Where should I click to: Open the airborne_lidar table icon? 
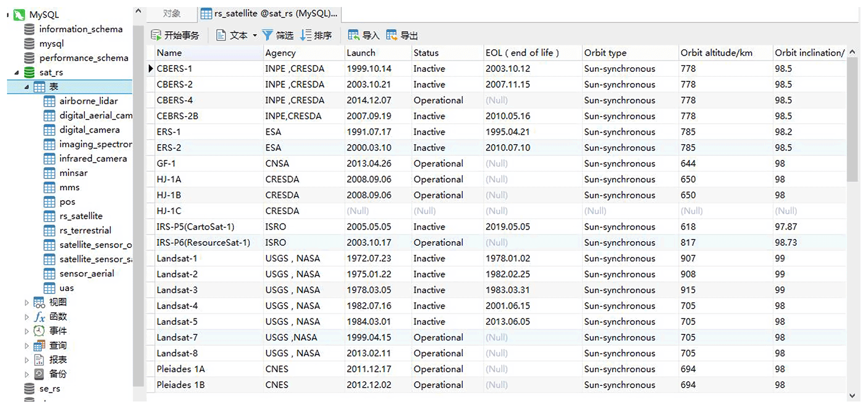coord(50,101)
